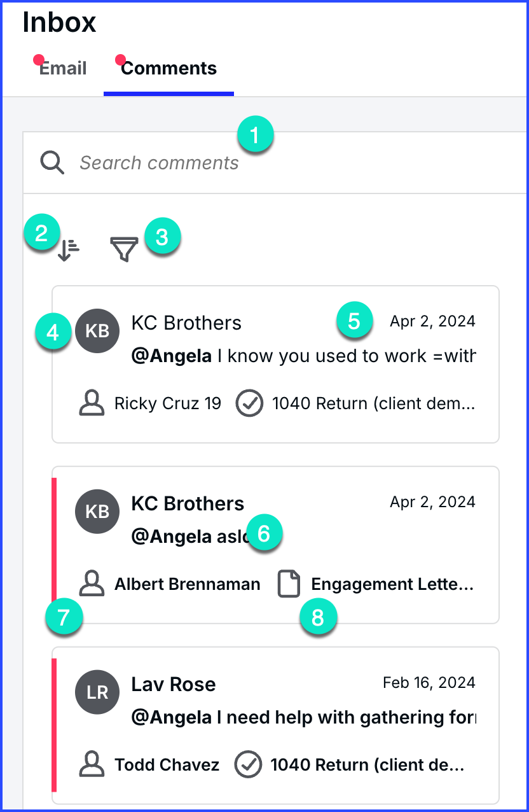Click person icon beside Albert Brennaman
529x812 pixels.
92,584
